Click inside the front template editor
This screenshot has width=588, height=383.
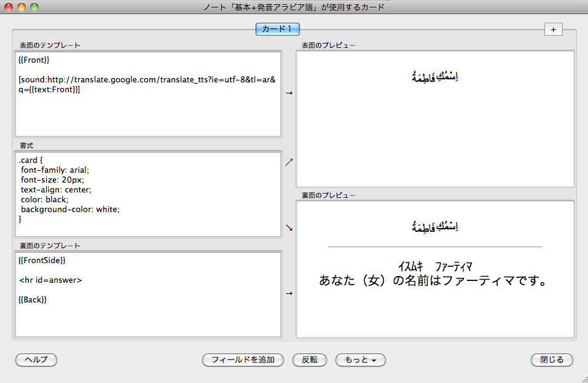[x=148, y=94]
